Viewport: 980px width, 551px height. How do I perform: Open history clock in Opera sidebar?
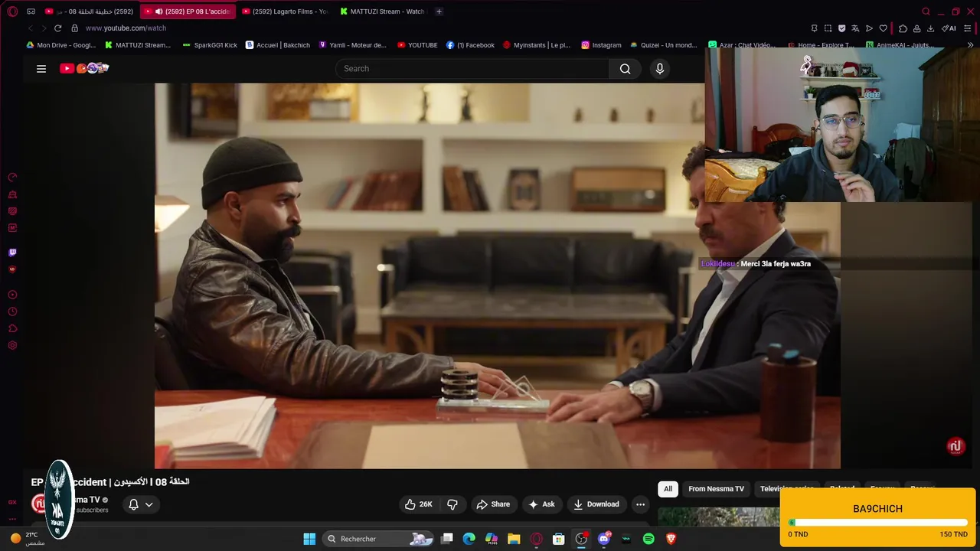click(x=12, y=311)
